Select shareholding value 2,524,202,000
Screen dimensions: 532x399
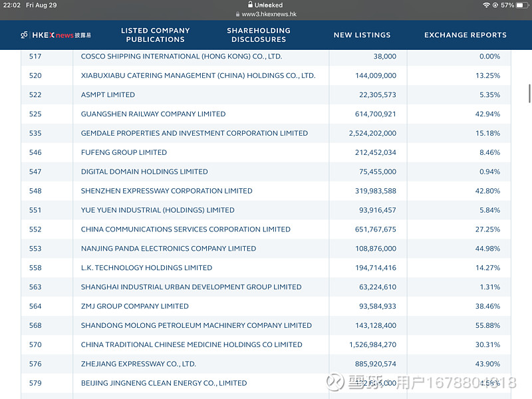point(372,133)
